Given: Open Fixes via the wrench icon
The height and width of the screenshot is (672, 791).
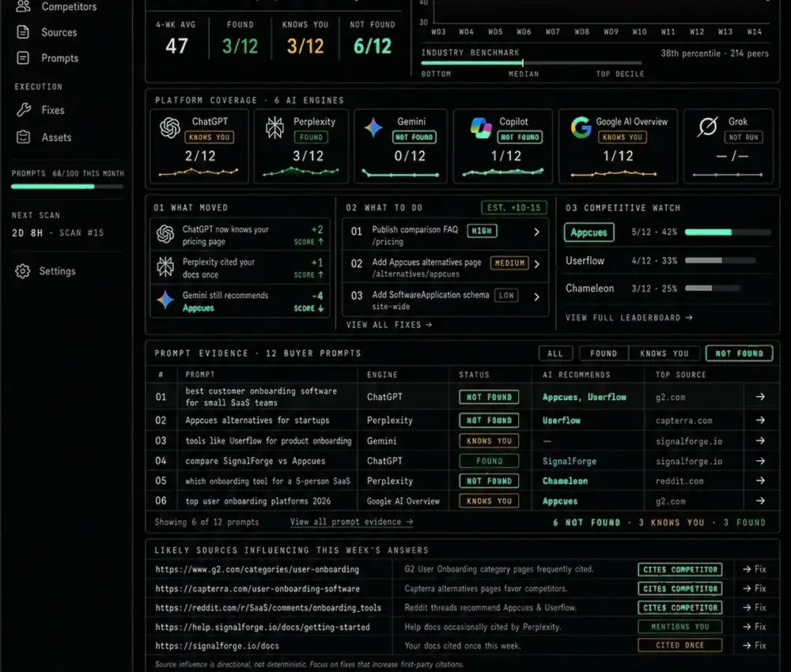Looking at the screenshot, I should point(23,110).
